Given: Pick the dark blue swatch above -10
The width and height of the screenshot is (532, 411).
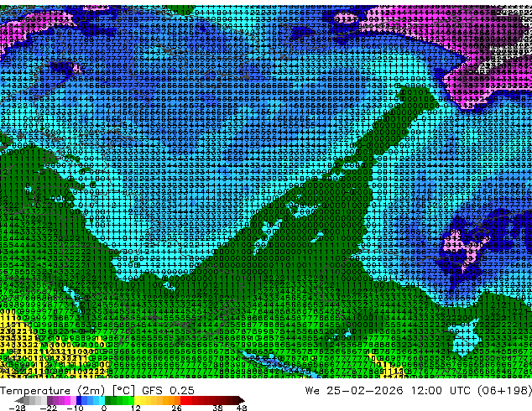Looking at the screenshot, I should tap(79, 400).
